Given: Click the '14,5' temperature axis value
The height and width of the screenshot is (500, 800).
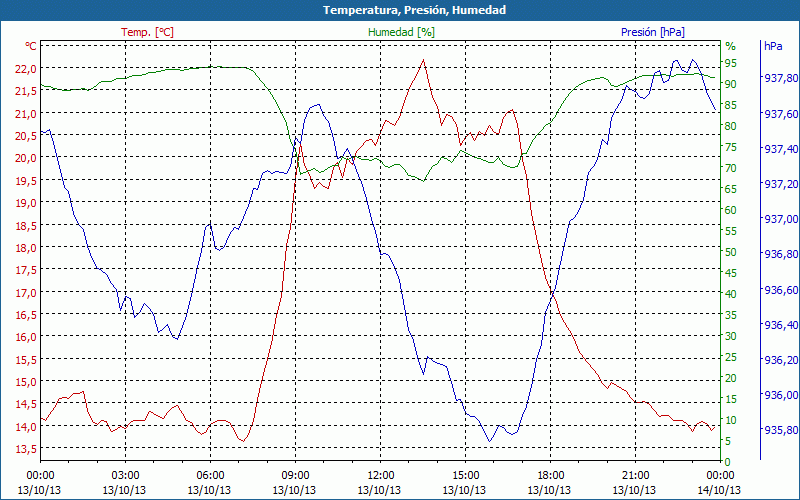Looking at the screenshot, I should [26, 404].
